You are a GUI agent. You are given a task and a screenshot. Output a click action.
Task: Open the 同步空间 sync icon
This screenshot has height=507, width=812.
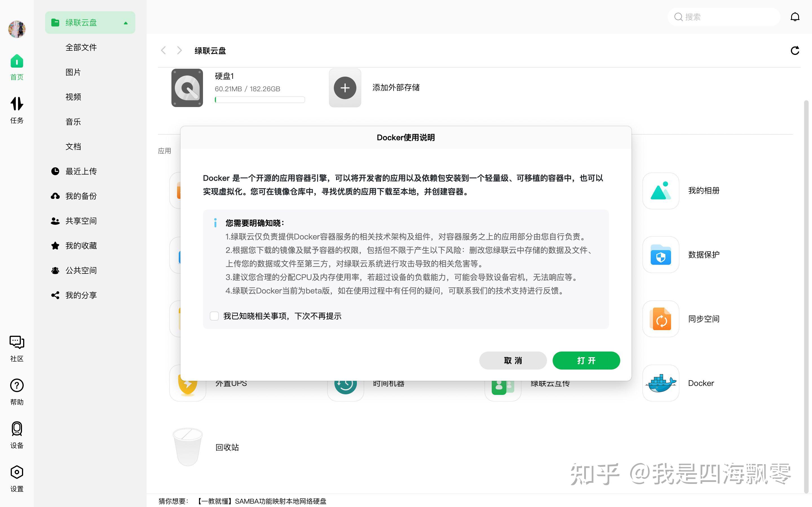click(660, 319)
